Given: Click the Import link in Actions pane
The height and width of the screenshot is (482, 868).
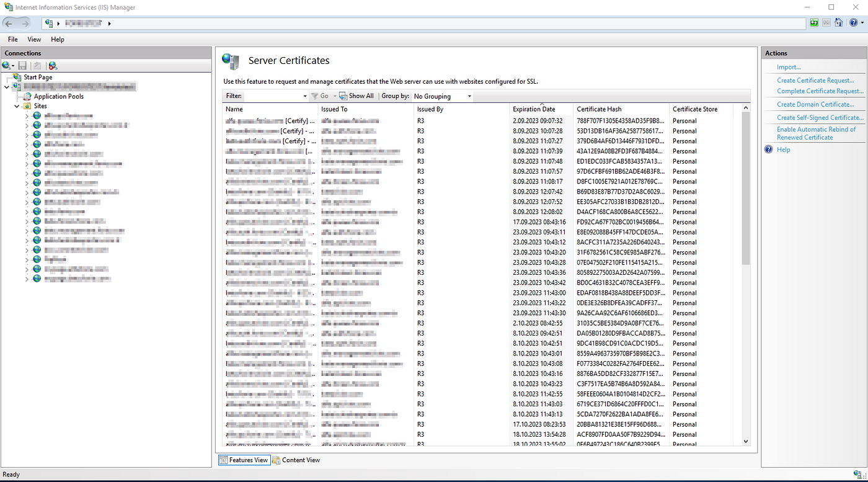Looking at the screenshot, I should (788, 66).
